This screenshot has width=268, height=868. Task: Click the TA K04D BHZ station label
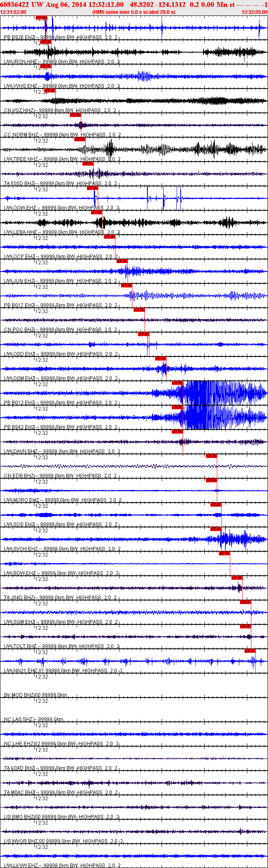(x=19, y=768)
